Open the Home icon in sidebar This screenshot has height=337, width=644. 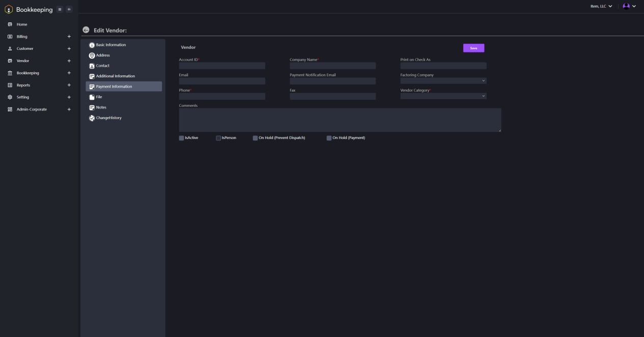tap(10, 24)
